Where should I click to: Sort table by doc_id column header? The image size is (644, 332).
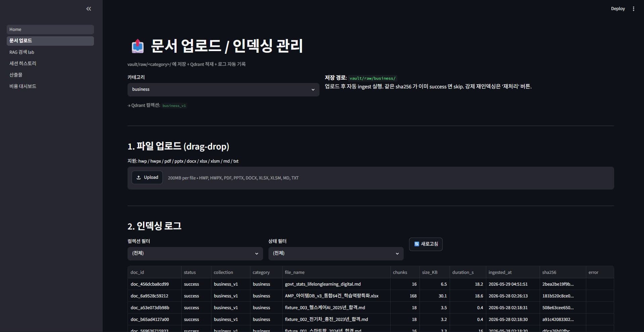click(154, 272)
